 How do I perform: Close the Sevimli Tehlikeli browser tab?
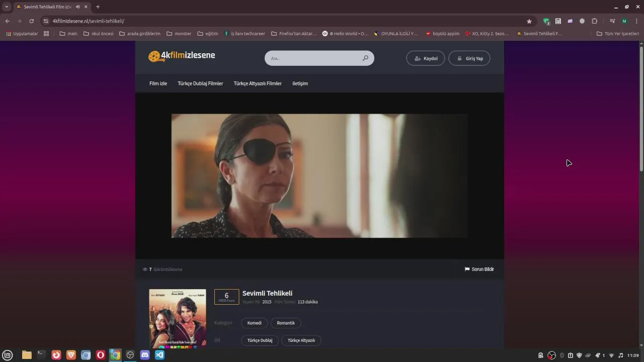pyautogui.click(x=86, y=7)
